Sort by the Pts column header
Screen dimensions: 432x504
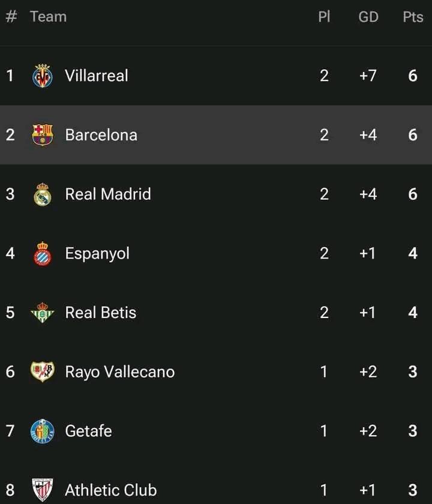413,17
